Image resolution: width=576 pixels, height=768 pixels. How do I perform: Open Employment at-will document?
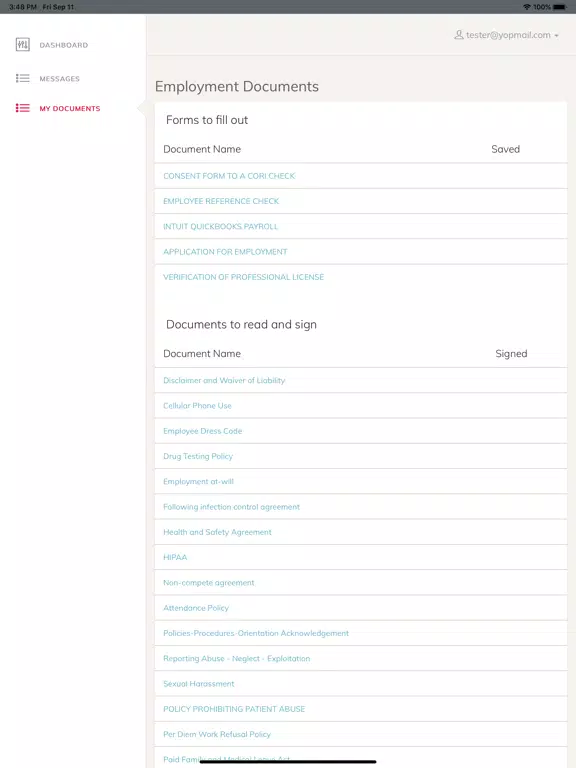198,481
